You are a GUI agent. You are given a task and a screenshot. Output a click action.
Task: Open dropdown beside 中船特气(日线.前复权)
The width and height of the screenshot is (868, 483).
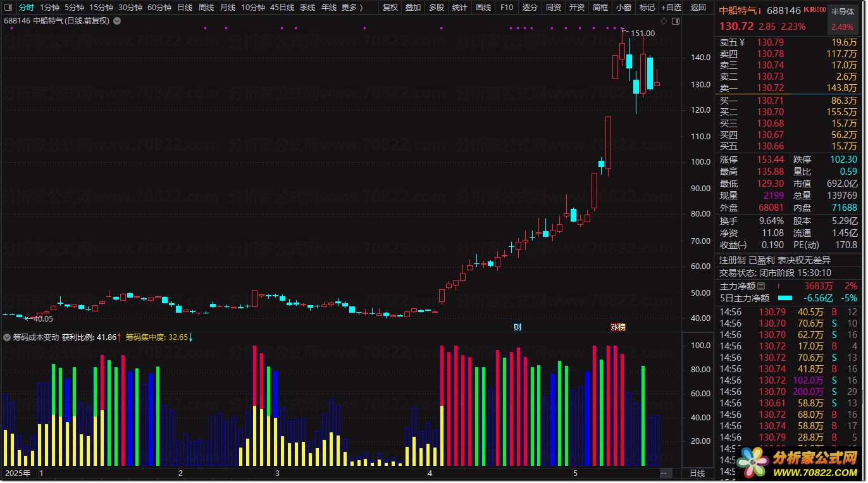[117, 21]
